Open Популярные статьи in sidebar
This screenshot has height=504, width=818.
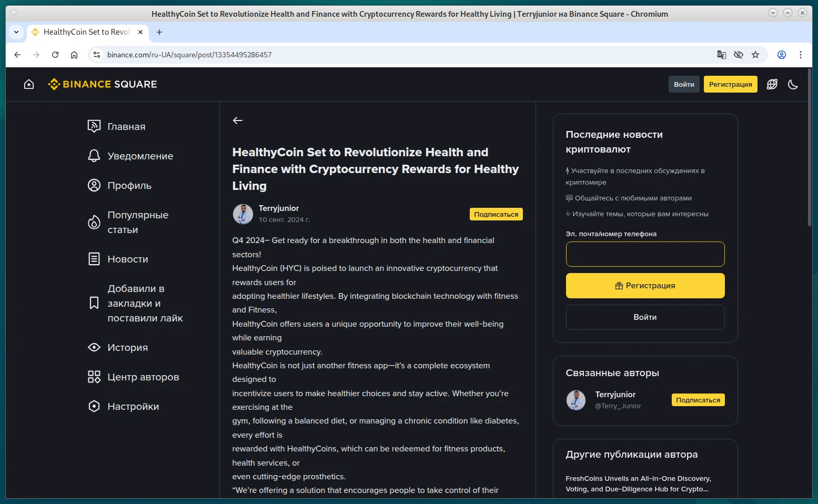coord(138,223)
